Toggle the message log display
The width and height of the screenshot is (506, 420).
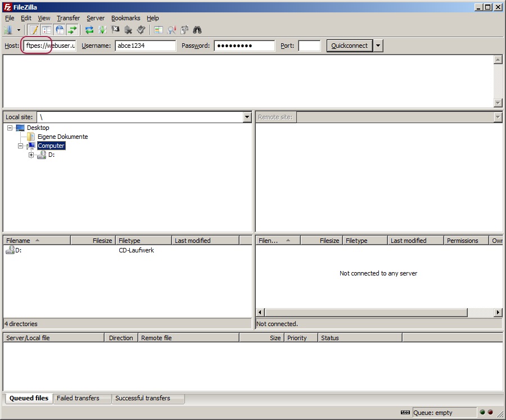(34, 30)
